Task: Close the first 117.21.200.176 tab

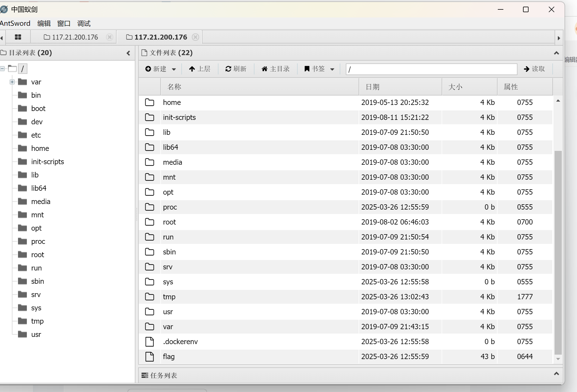Action: coord(110,37)
